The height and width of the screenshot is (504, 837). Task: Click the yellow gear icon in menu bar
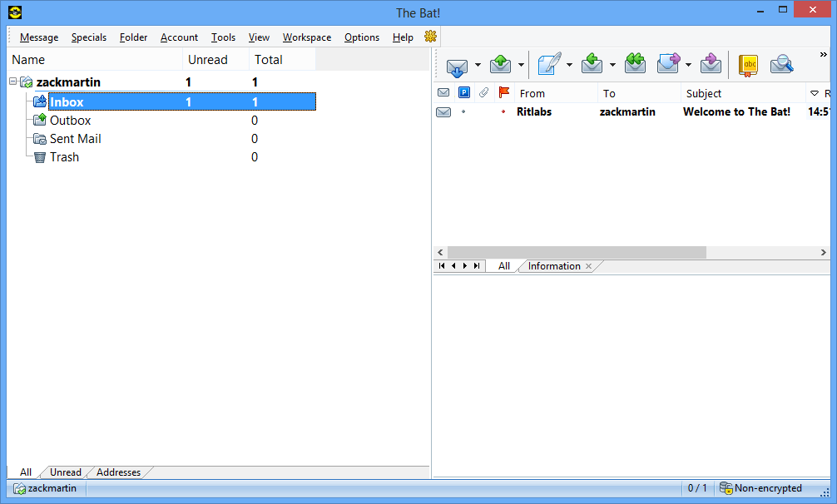pyautogui.click(x=430, y=37)
